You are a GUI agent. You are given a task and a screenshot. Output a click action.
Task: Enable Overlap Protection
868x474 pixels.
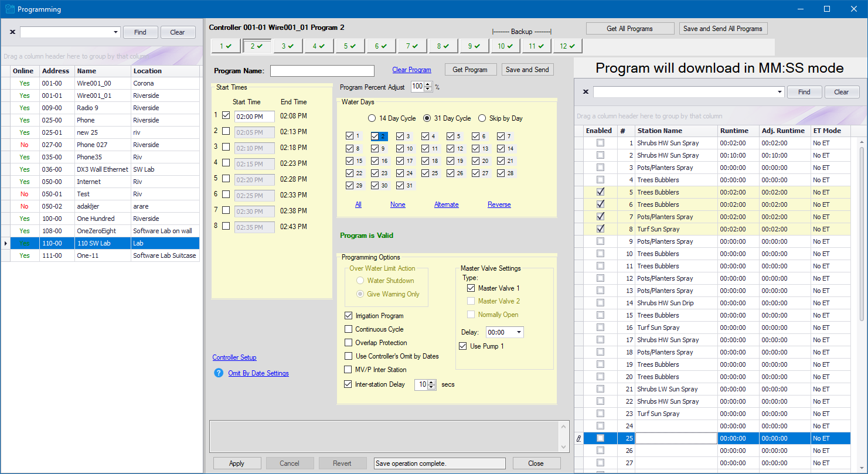[x=349, y=343]
